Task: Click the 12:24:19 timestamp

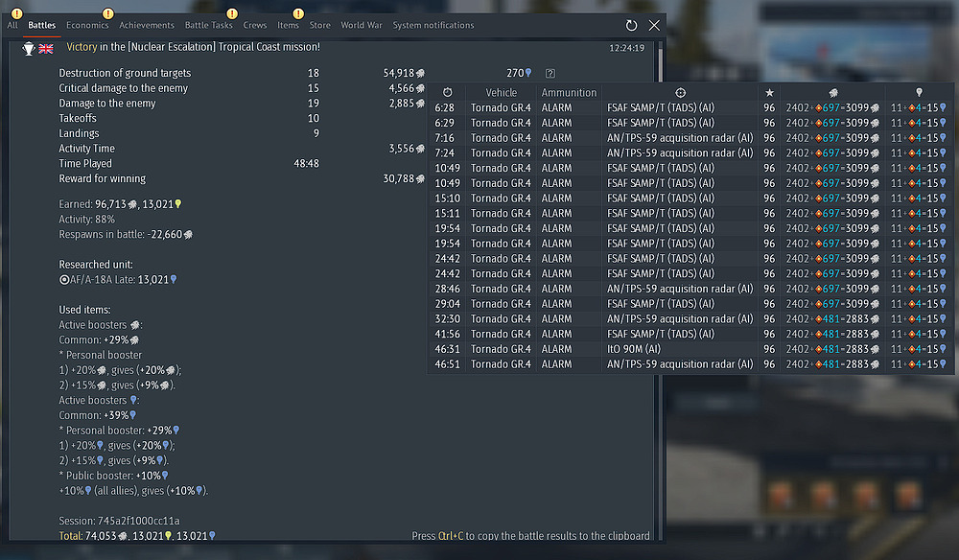Action: click(x=627, y=48)
